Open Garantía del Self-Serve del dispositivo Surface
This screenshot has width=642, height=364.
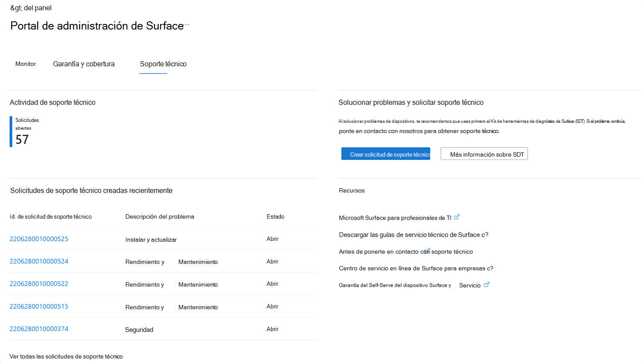click(395, 284)
